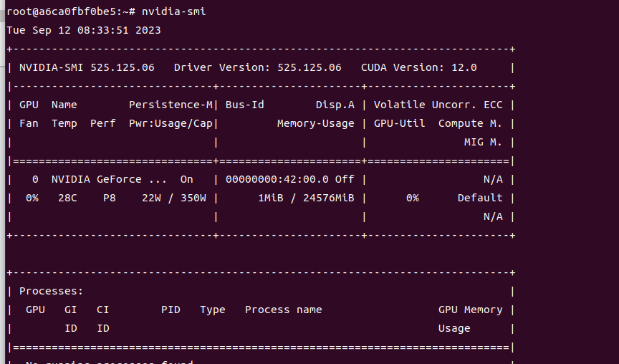Click the PID column header
Screen dimensions: 619x364
tap(171, 310)
